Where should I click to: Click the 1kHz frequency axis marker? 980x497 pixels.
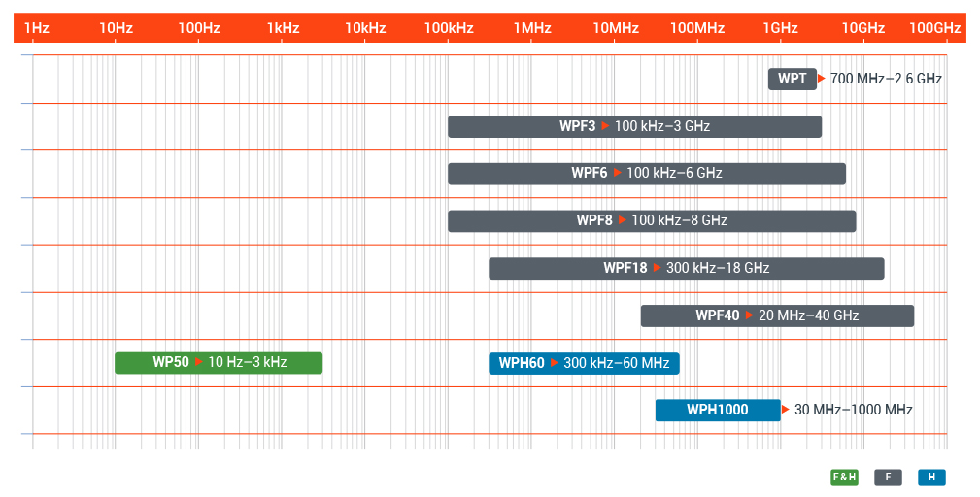point(284,28)
